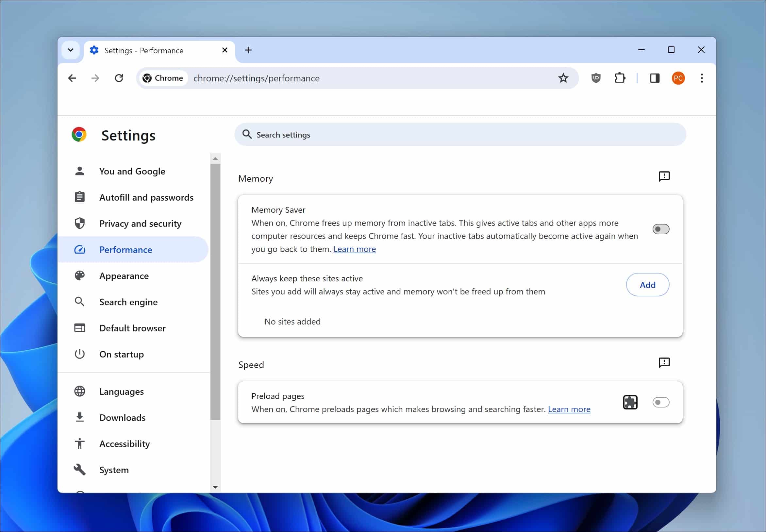Click the sidebar scrollbar thumb
766x532 pixels.
coord(215,292)
